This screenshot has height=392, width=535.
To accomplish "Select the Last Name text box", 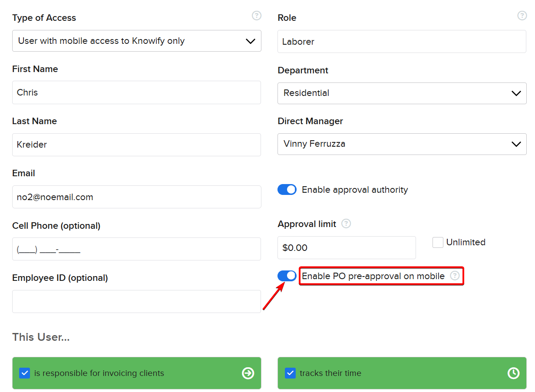I will [136, 145].
